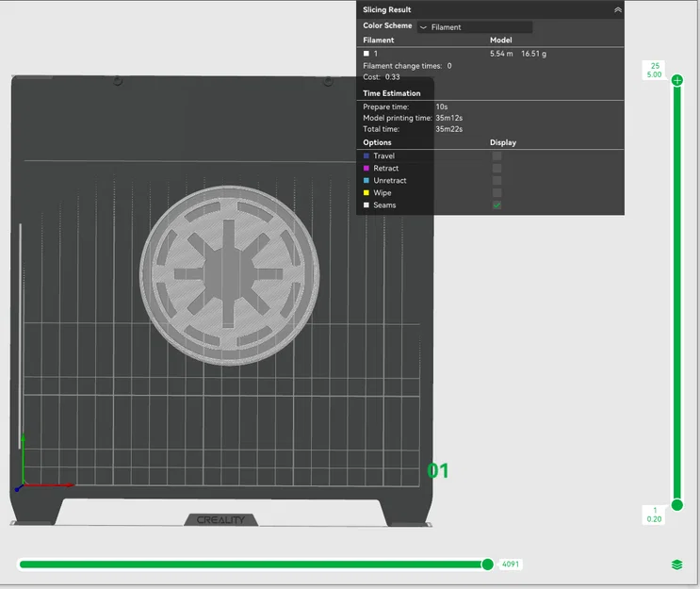Click the Cost 0.33 text
Screen dimensions: 700x589
[x=382, y=77]
